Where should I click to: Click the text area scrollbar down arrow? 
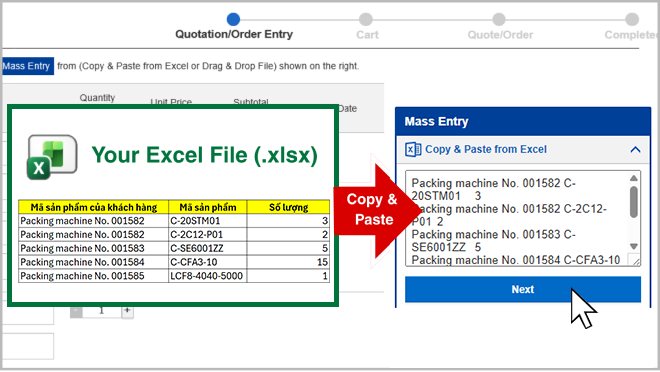634,247
